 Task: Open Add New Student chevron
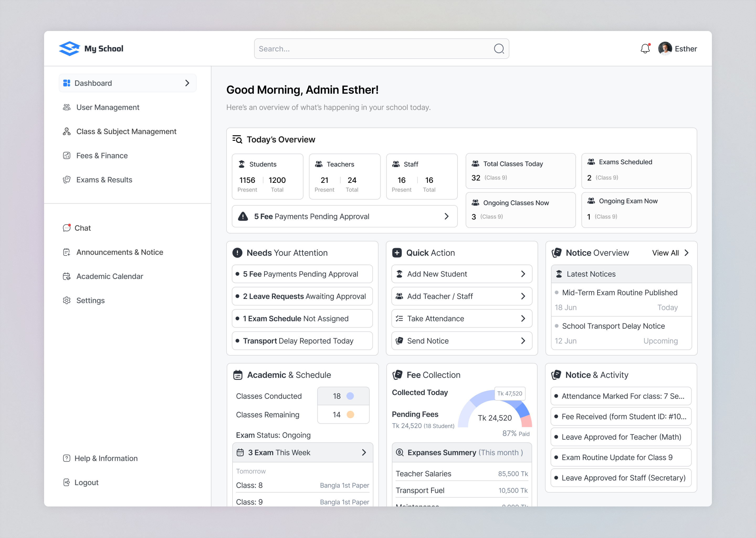(x=523, y=274)
